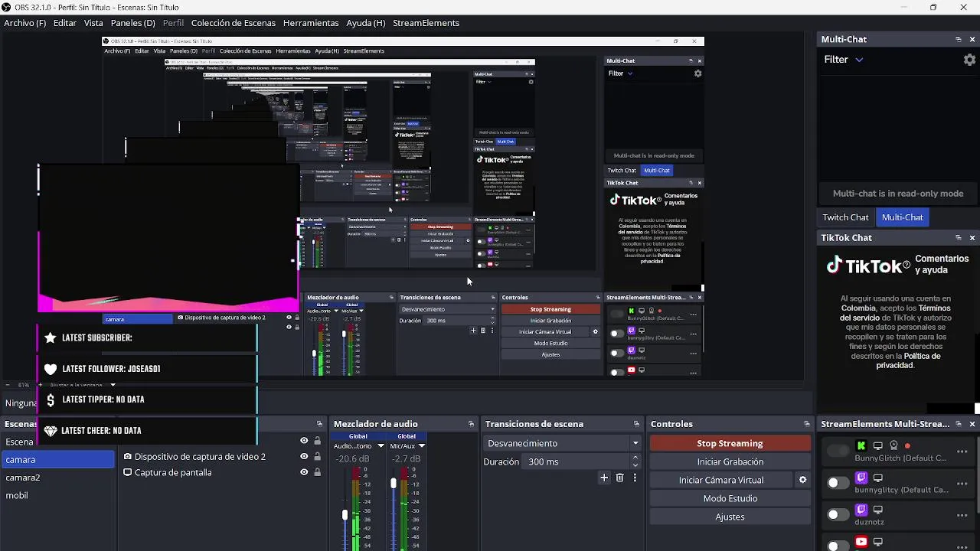Image resolution: width=980 pixels, height=551 pixels.
Task: Add a new scene transition
Action: (x=604, y=478)
